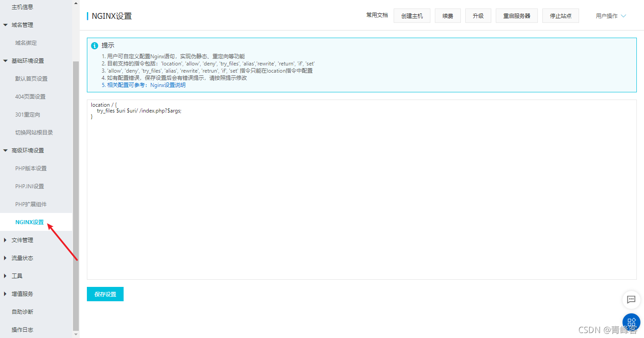The image size is (644, 338).
Task: Click the try_files line in the editor
Action: pyautogui.click(x=139, y=111)
